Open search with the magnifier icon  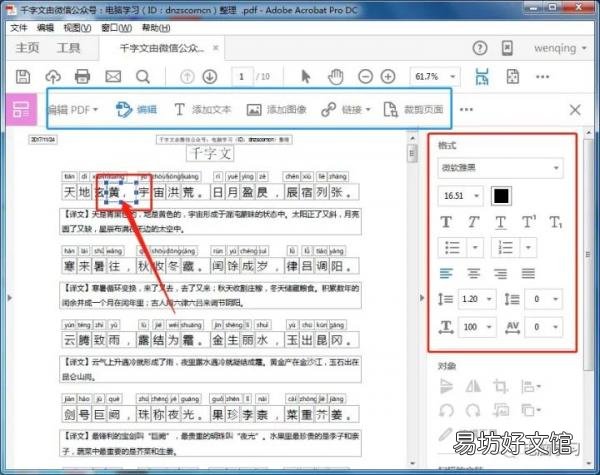(143, 77)
